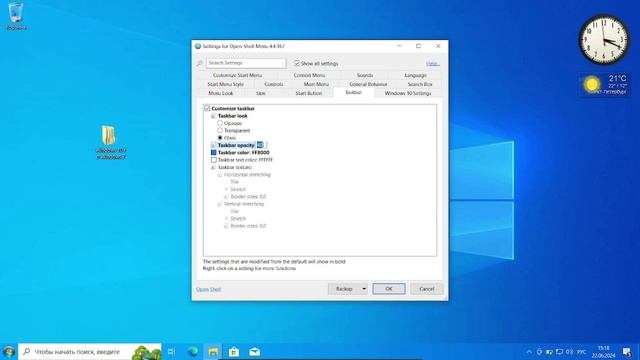This screenshot has width=640, height=360.
Task: Switch to the Main Menu tab
Action: [x=316, y=84]
